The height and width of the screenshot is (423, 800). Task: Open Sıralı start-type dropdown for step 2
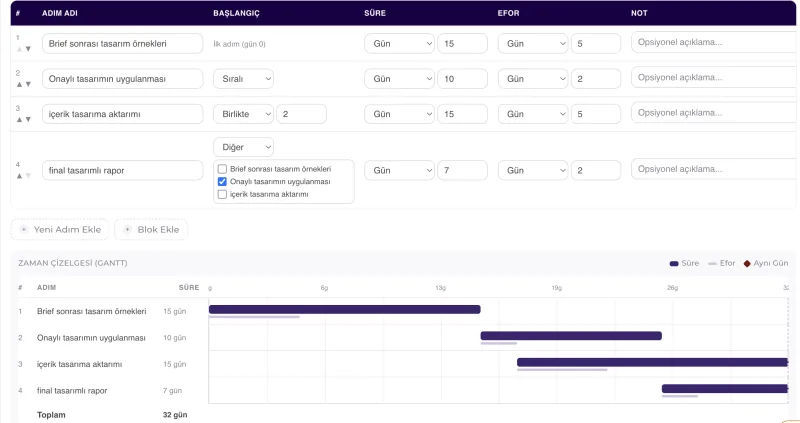coord(243,79)
